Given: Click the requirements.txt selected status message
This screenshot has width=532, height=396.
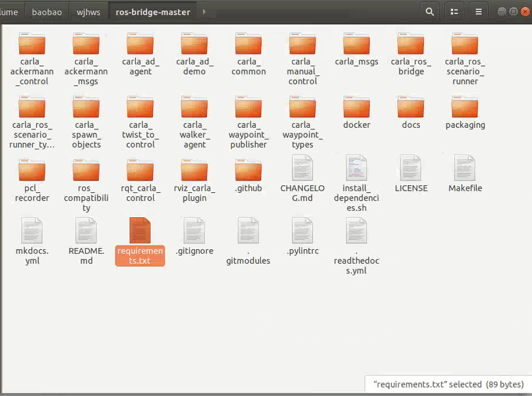Looking at the screenshot, I should [448, 385].
